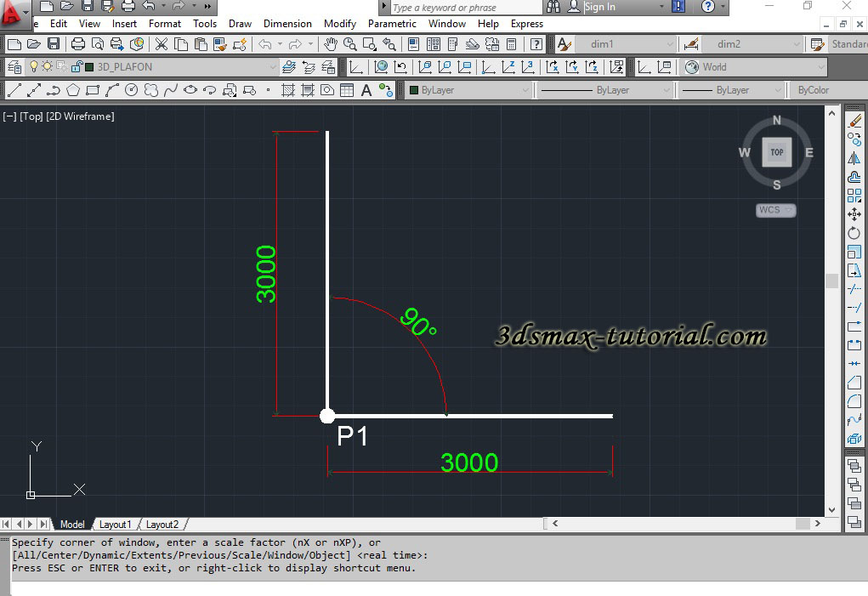This screenshot has height=596, width=868.
Task: Click the keyword search input field
Action: point(467,7)
